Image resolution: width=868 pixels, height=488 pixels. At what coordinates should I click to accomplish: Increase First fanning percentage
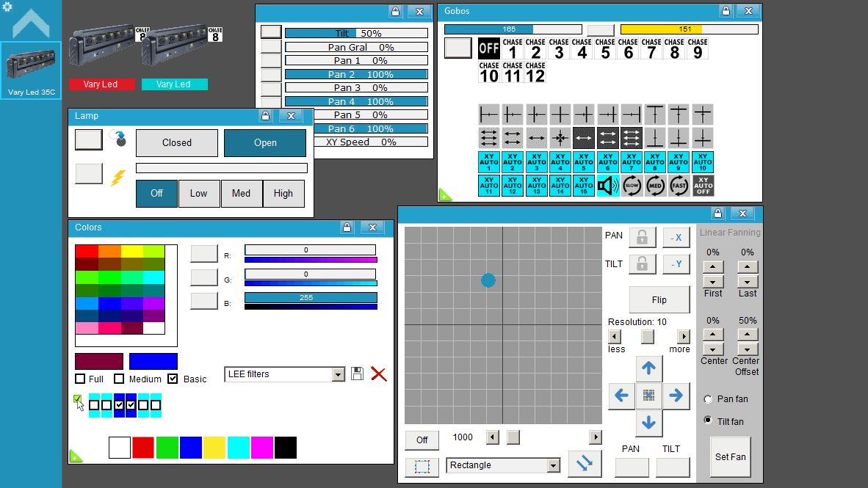[713, 266]
